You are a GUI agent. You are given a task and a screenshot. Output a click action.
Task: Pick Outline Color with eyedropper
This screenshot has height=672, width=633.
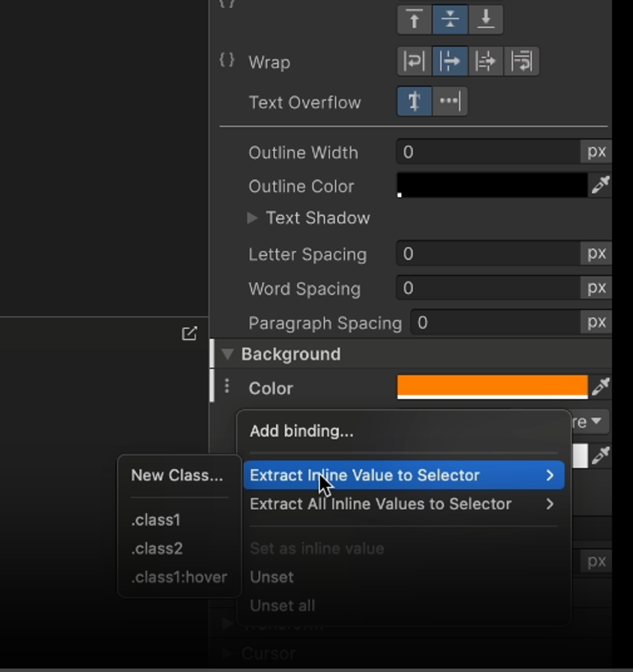[601, 185]
